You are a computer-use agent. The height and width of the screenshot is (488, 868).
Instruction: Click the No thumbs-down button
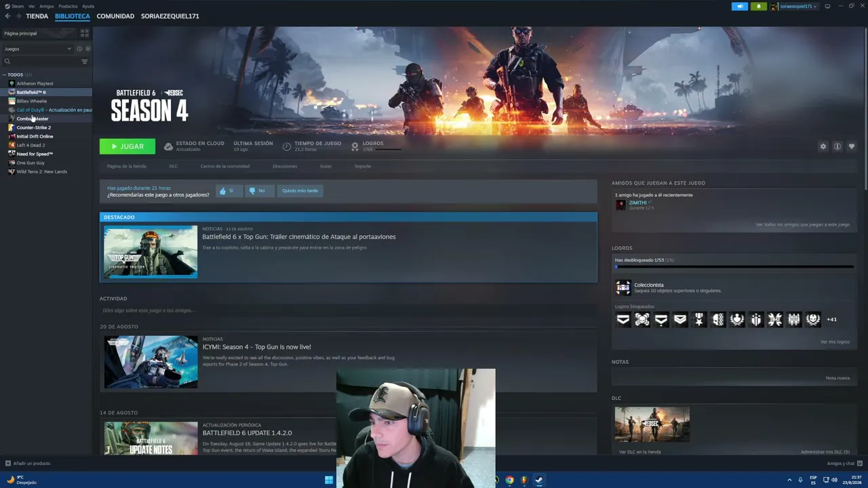click(258, 191)
